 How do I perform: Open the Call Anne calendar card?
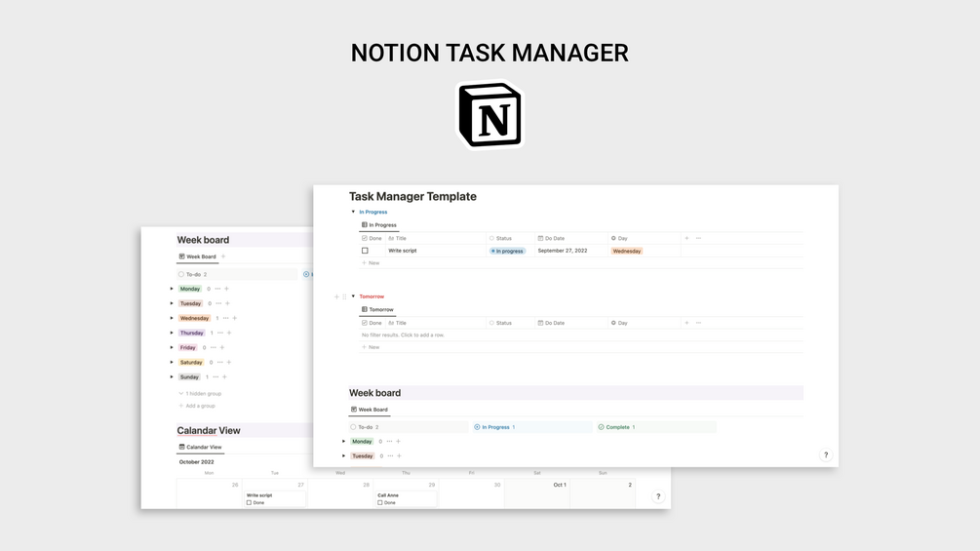coord(406,498)
